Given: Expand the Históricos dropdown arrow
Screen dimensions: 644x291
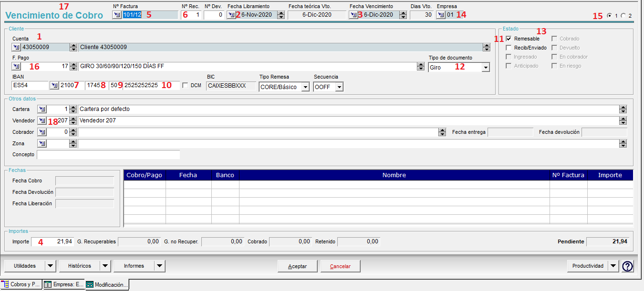Looking at the screenshot, I should click(x=105, y=266).
